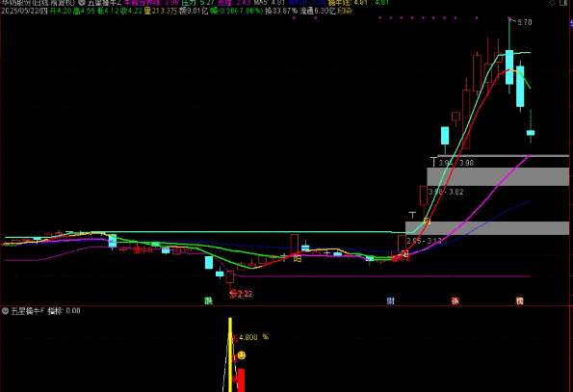Image resolution: width=573 pixels, height=392 pixels.
Task: Expand the 五星擒牛F sub-indicator dropdown arrow
Action: pos(5,311)
